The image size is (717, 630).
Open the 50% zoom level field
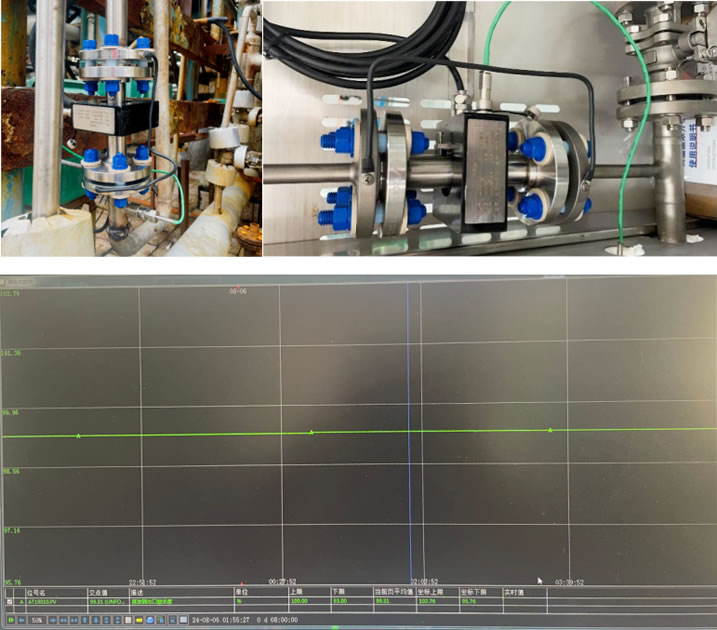[37, 620]
